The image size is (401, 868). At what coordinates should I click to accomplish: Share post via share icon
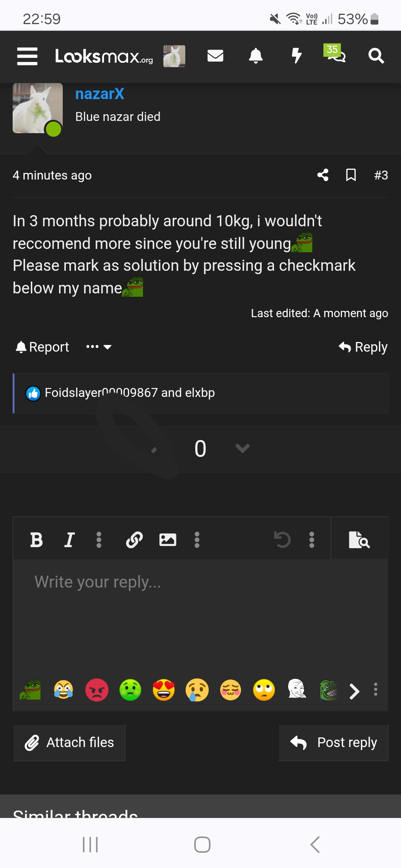(x=323, y=175)
